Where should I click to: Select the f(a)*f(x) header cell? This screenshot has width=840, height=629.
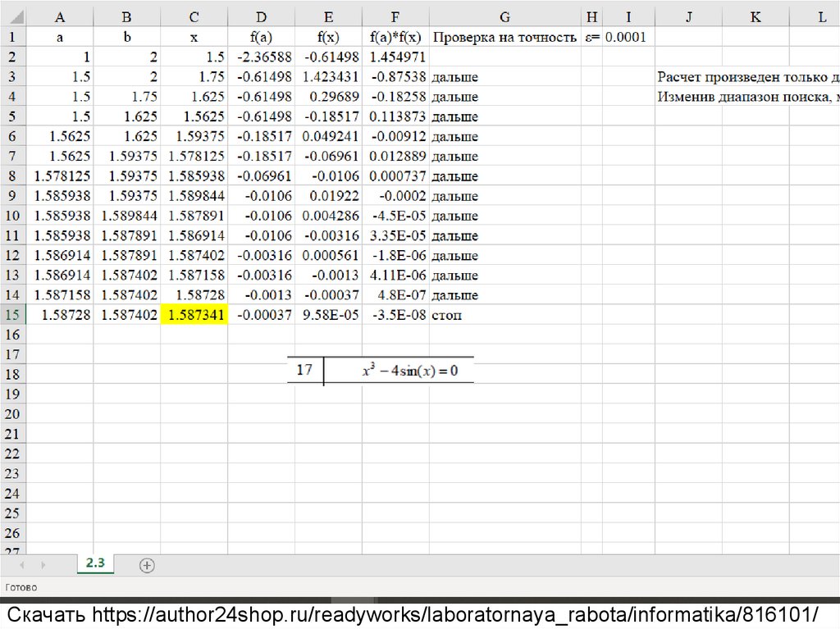(395, 37)
